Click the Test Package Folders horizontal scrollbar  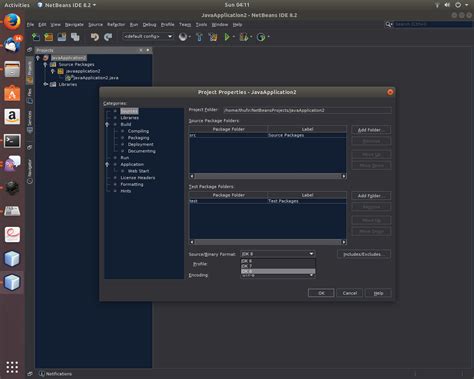click(268, 242)
